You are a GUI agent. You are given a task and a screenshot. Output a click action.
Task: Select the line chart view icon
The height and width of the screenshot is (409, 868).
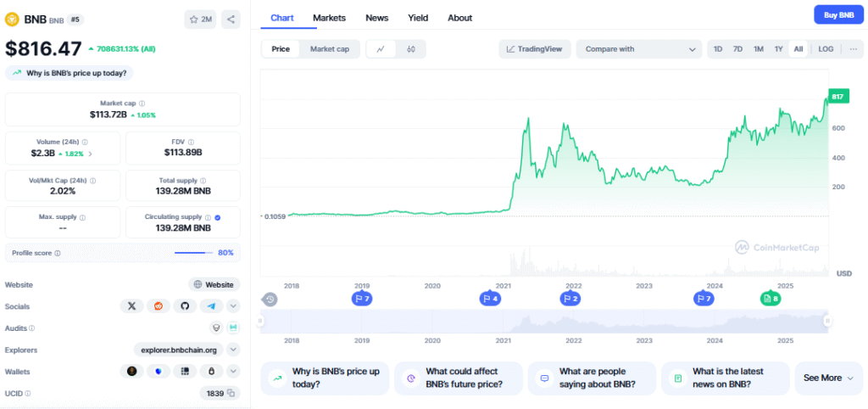pyautogui.click(x=381, y=49)
